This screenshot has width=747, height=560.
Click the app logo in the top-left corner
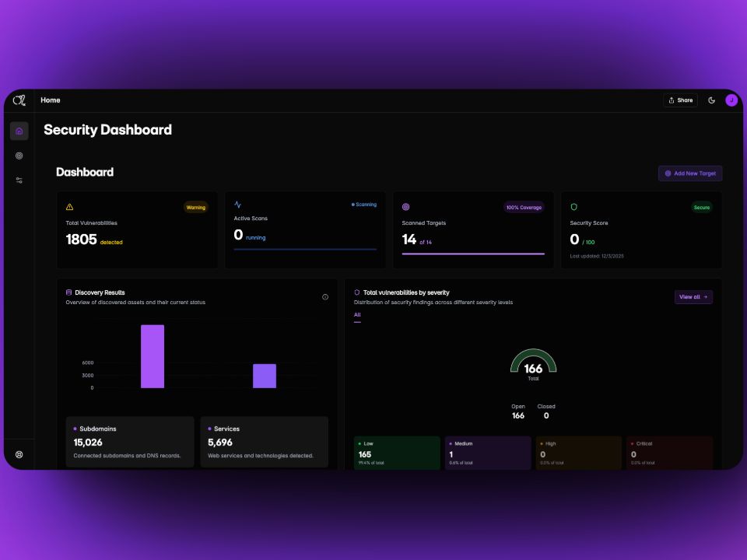click(x=19, y=100)
